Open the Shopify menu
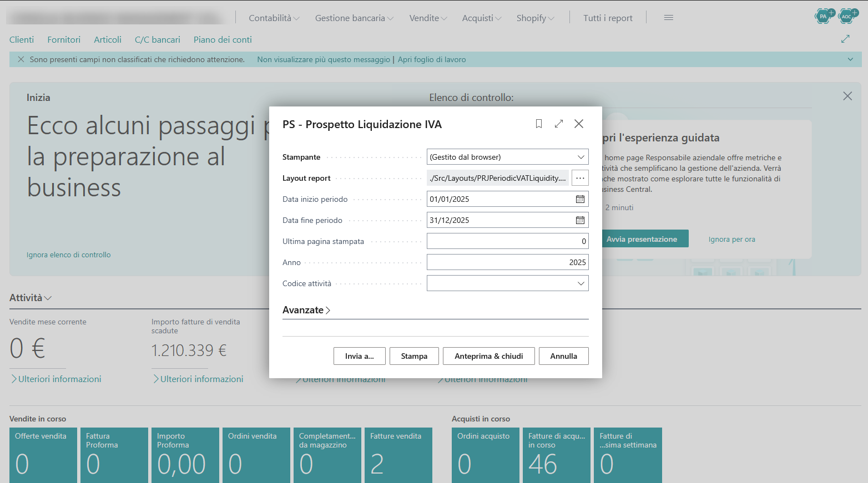868x483 pixels. point(535,18)
